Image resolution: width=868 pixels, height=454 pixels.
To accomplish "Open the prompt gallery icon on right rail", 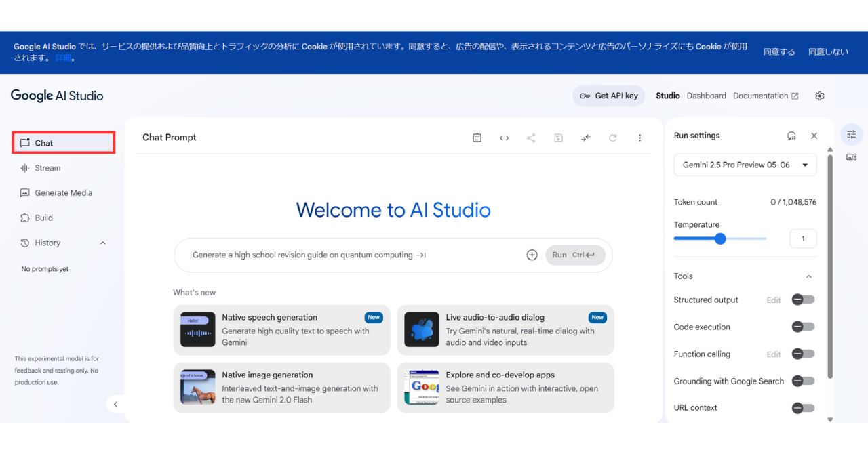I will click(852, 157).
